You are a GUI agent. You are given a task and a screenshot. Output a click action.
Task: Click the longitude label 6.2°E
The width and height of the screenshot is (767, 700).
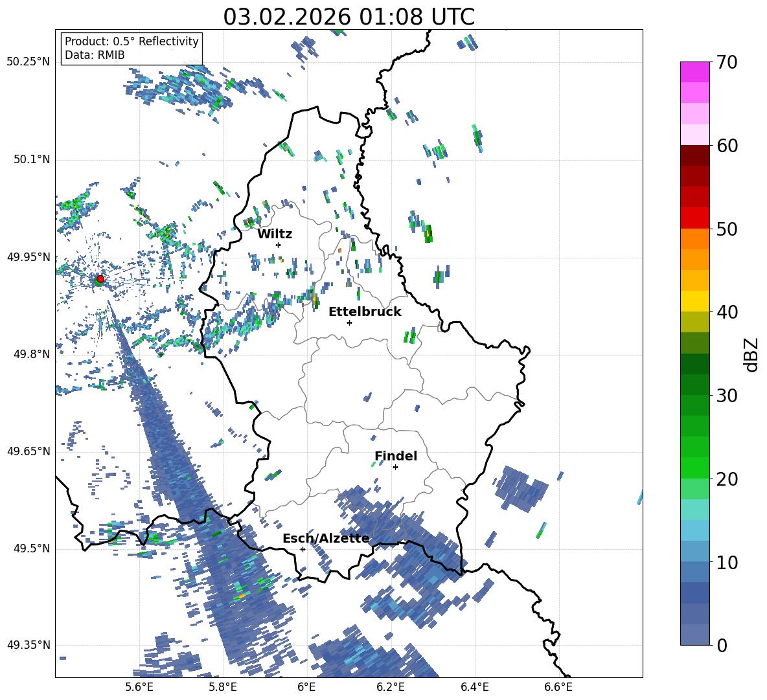[391, 687]
